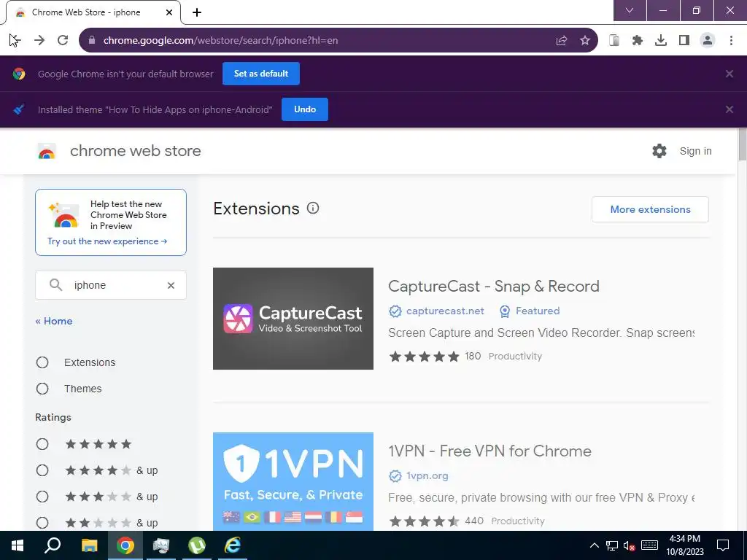Open Chrome Web Store settings gear

[x=659, y=151]
